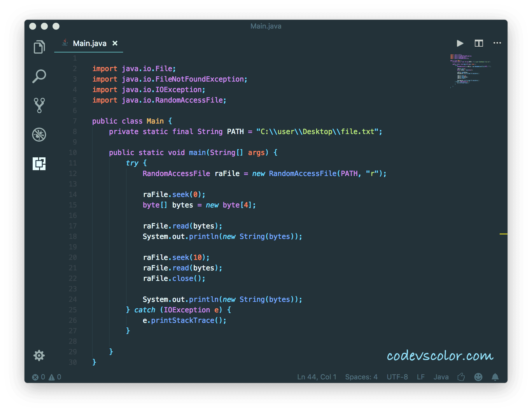Click the 'IOException;' import on line 4

[180, 90]
